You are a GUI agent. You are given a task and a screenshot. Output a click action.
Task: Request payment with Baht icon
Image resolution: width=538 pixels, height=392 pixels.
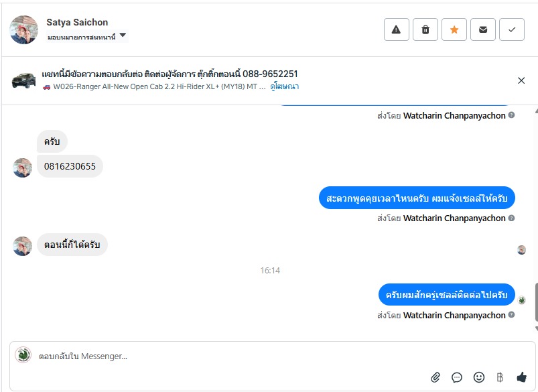pos(500,377)
